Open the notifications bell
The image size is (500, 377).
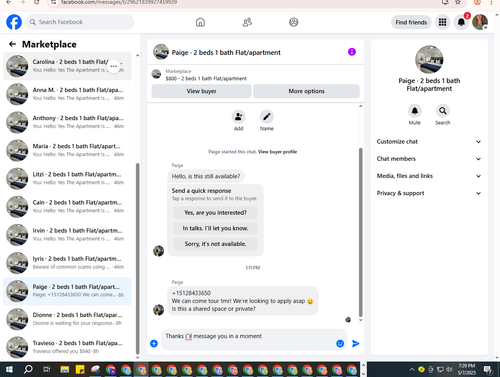[461, 22]
